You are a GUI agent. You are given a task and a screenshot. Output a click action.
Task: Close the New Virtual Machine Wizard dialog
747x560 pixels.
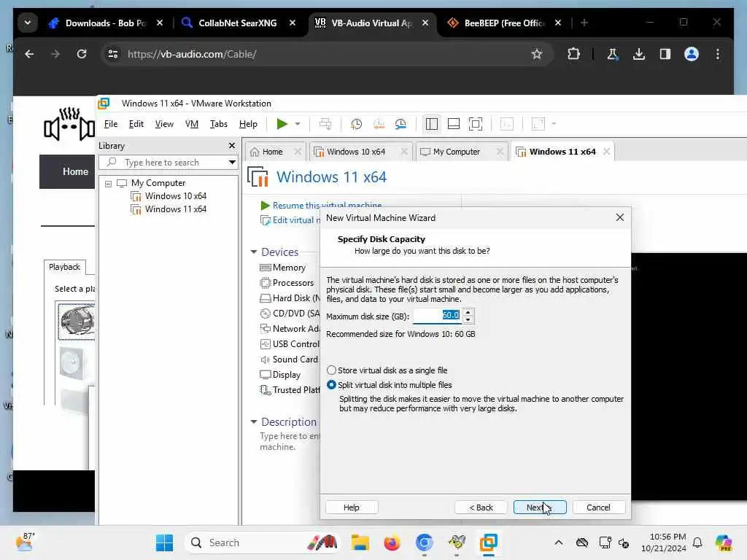[620, 217]
